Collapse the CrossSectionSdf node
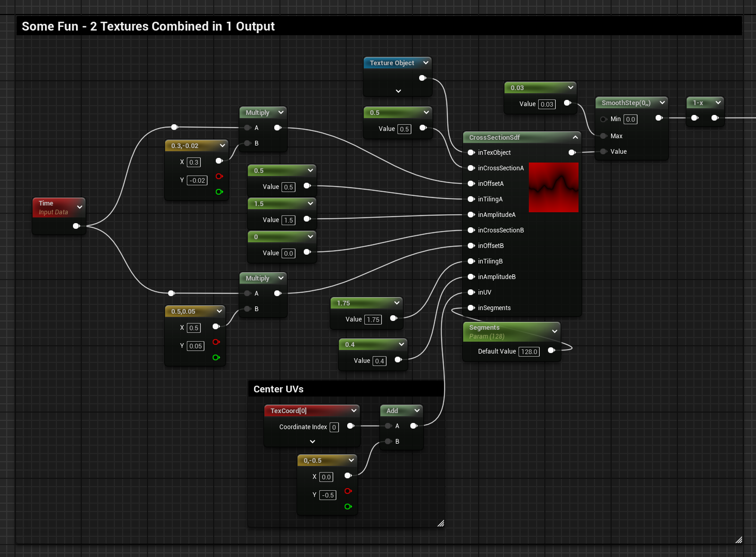Image resolution: width=756 pixels, height=557 pixels. tap(575, 137)
